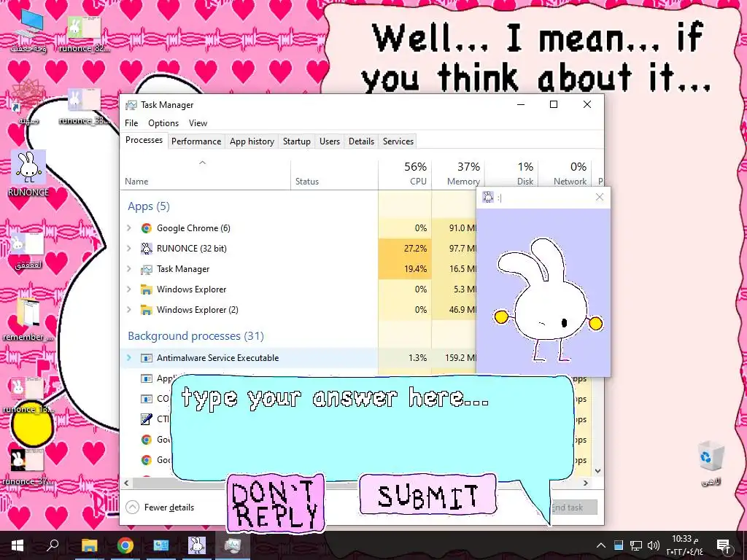Sort processes by CPU column
Screen dimensions: 747x560
405,174
